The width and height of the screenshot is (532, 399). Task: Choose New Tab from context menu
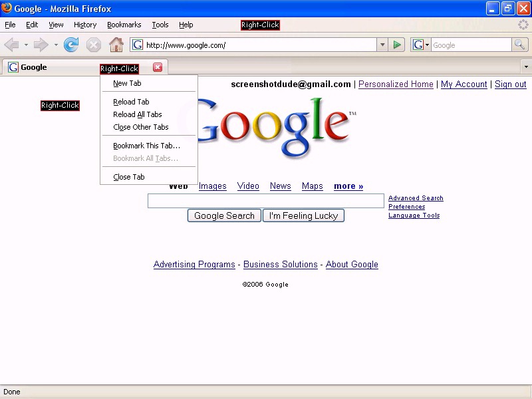149,83
